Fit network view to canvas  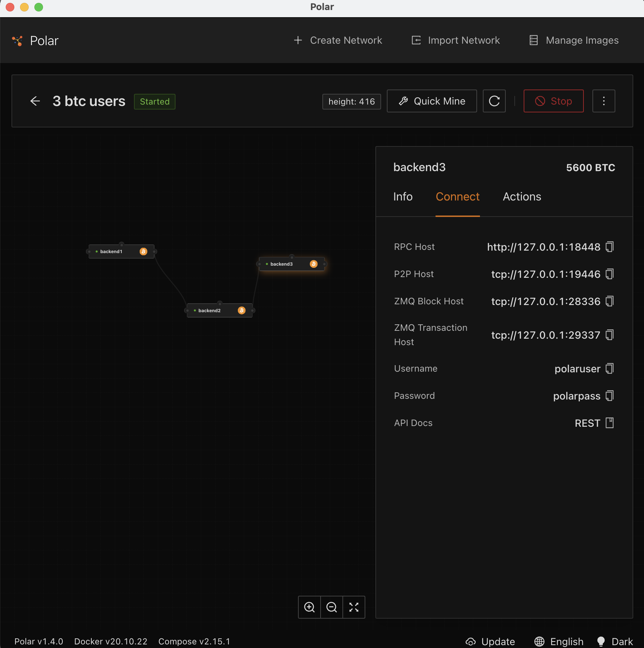pyautogui.click(x=354, y=607)
